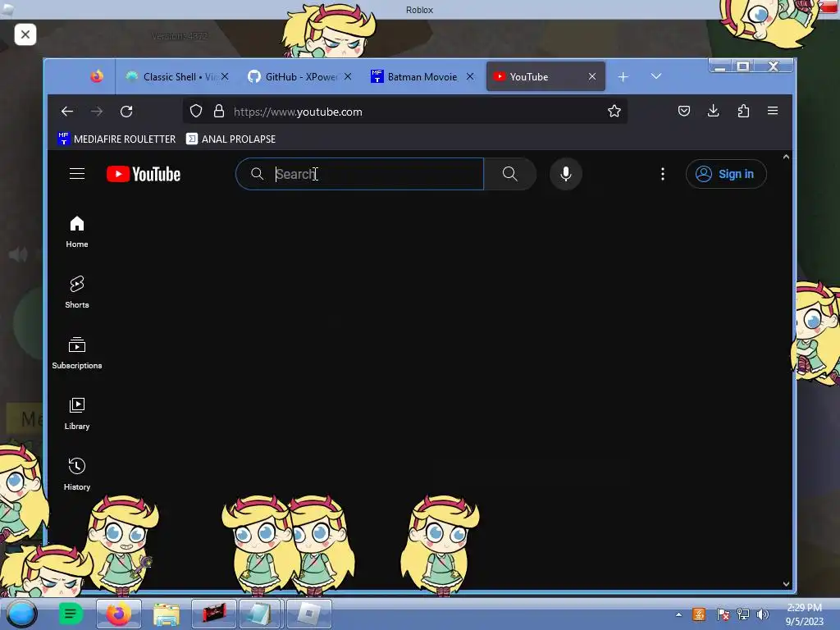840x630 pixels.
Task: Start voice search with microphone icon
Action: (x=566, y=174)
